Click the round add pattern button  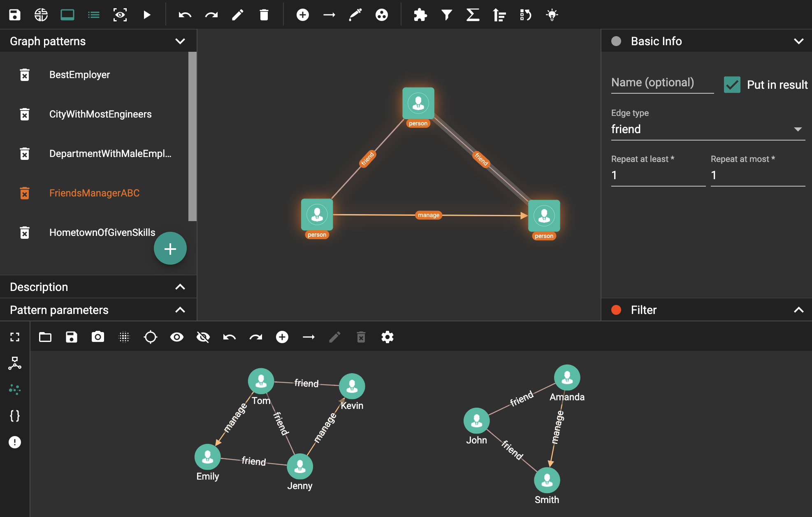(170, 249)
